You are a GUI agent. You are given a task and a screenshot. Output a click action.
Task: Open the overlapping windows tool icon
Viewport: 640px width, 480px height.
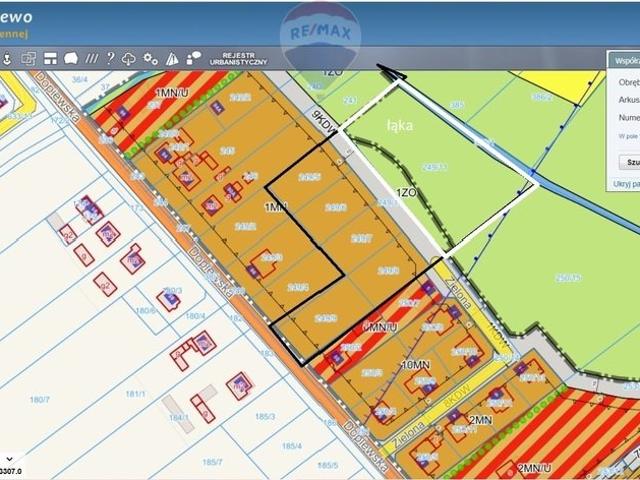(x=28, y=59)
